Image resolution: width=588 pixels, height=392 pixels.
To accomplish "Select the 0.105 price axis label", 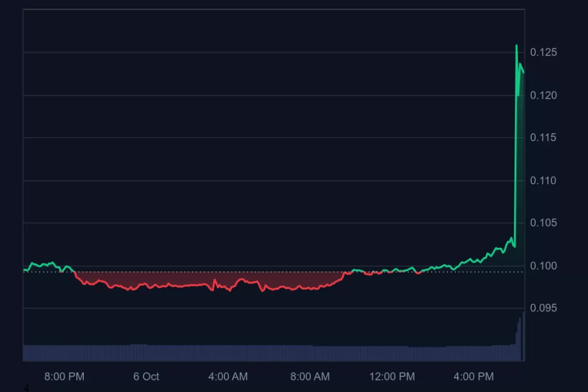I will 544,223.
